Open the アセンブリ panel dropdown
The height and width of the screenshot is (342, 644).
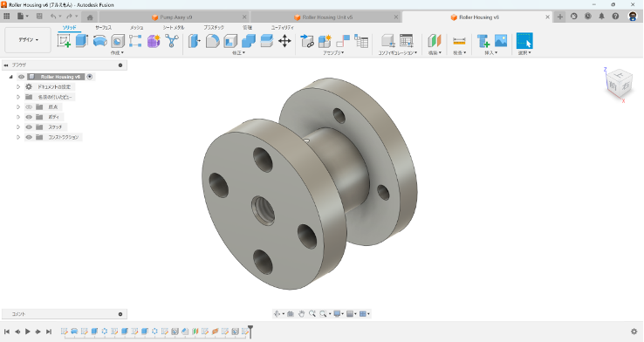[333, 53]
